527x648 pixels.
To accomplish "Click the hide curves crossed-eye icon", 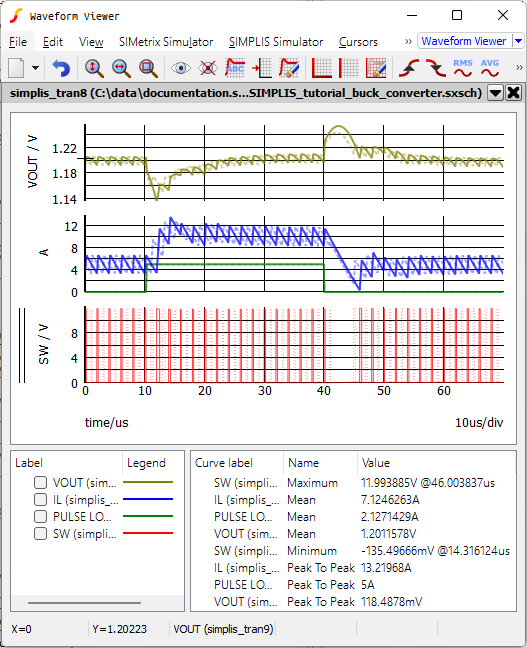I will click(x=207, y=68).
